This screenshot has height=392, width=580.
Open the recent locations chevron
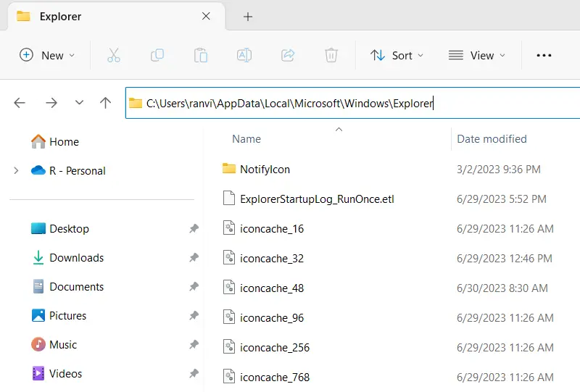point(79,102)
